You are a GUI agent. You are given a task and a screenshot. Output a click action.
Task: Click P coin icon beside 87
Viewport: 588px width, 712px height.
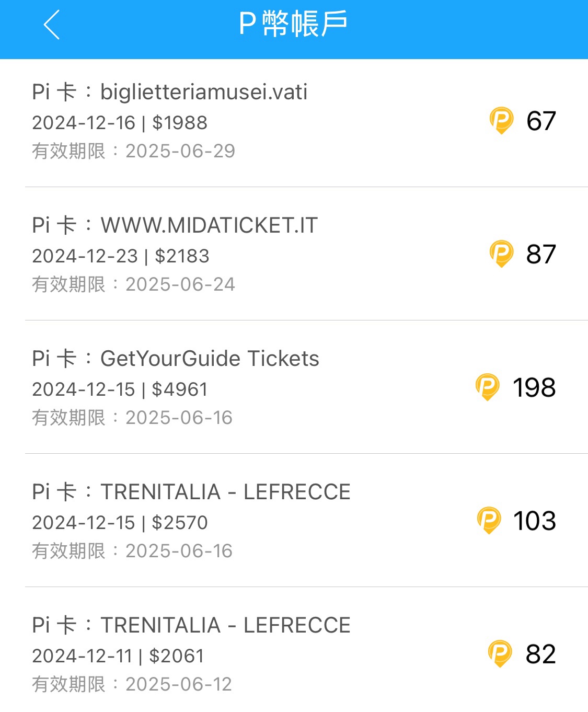pos(501,254)
